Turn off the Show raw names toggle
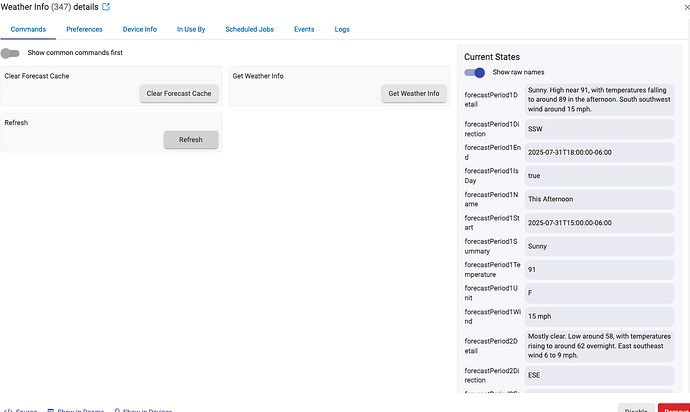The width and height of the screenshot is (690, 412). [474, 73]
